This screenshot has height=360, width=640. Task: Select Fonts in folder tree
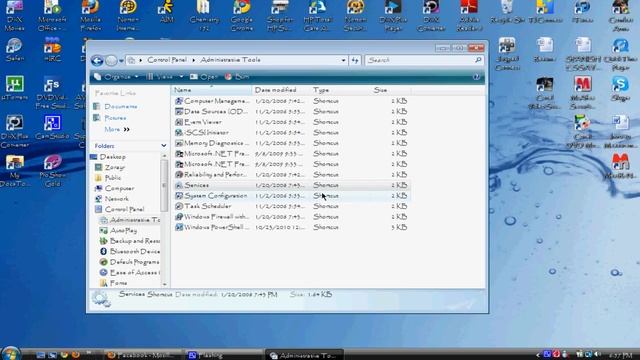[113, 283]
